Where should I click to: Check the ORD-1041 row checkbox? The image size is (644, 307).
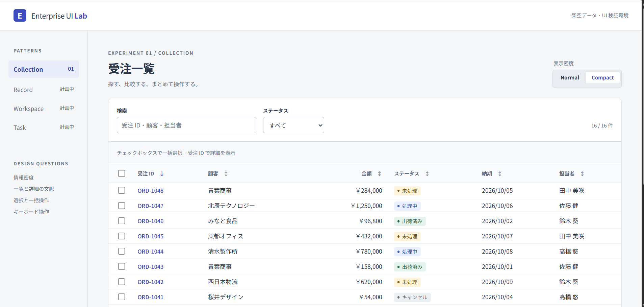coord(122,297)
